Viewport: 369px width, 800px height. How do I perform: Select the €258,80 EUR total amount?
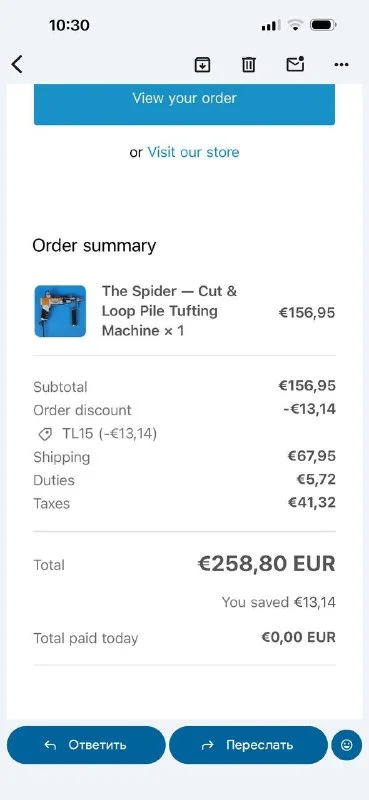266,564
